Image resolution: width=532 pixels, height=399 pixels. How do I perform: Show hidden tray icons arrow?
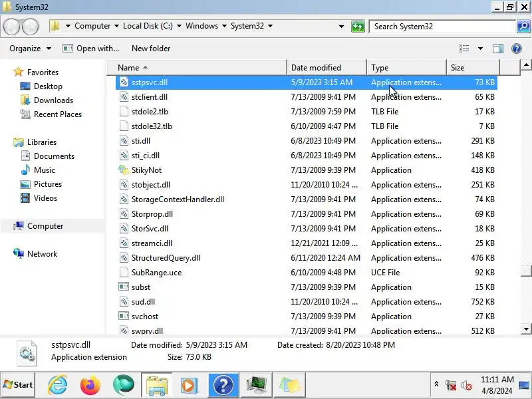[436, 384]
